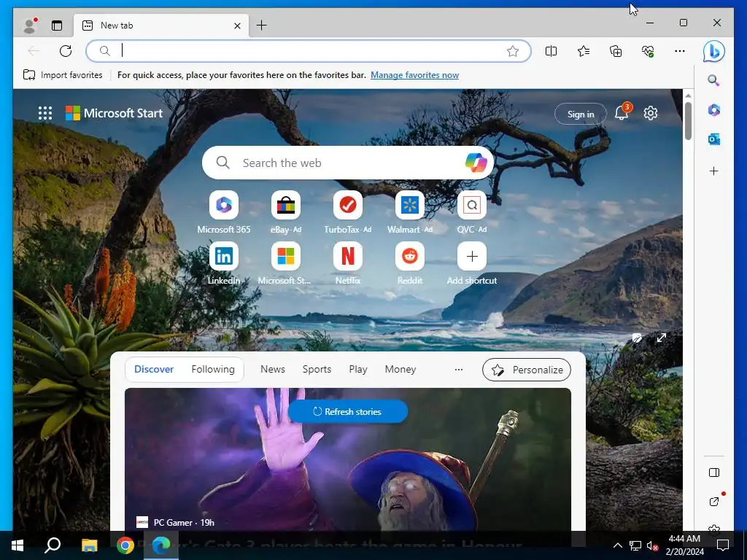The image size is (747, 560).
Task: Open a new browser tab with plus
Action: (262, 26)
